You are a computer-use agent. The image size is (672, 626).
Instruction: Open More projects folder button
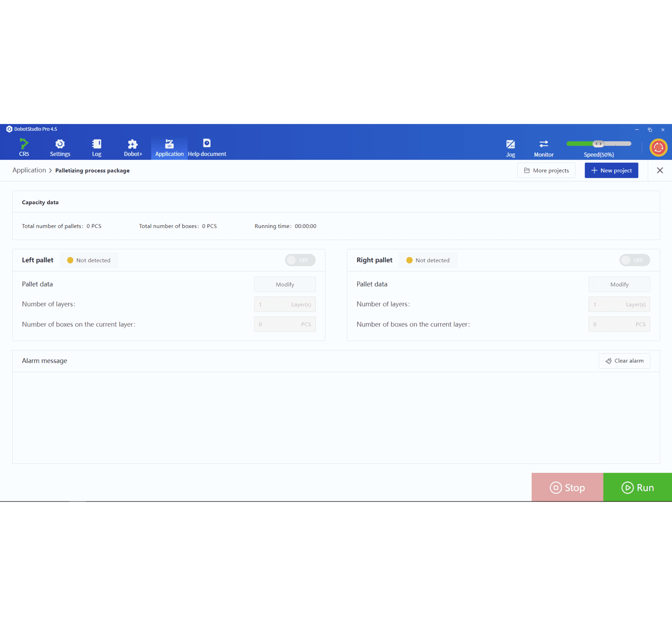click(x=546, y=171)
